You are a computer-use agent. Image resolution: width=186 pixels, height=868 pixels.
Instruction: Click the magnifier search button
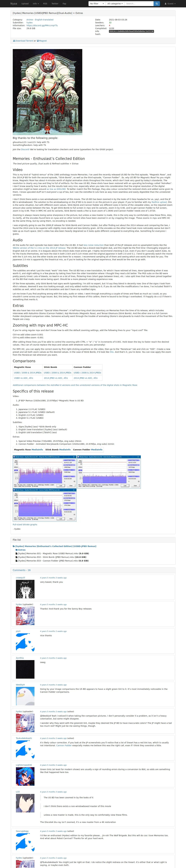[156, 4]
